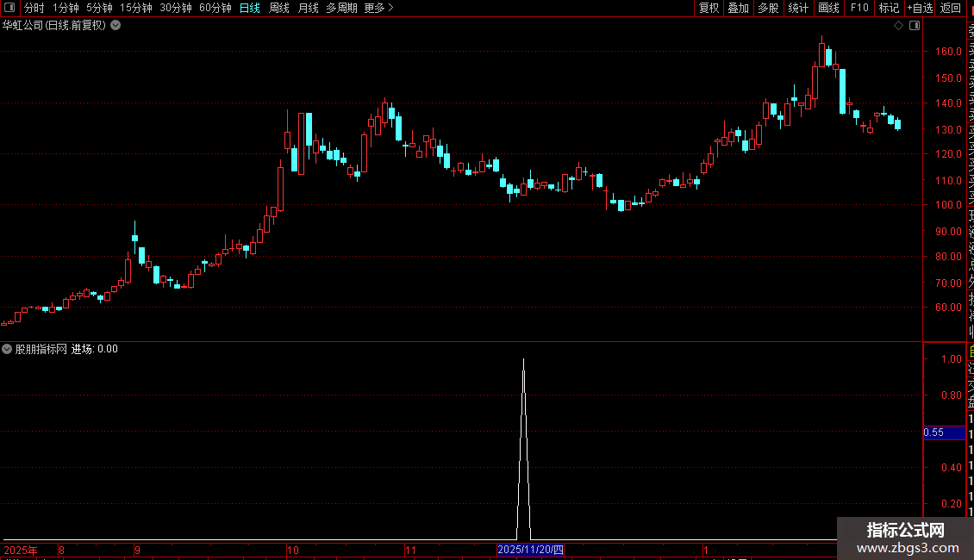Click the 返回 back button
Viewport: 974px width, 560px height.
tap(951, 8)
